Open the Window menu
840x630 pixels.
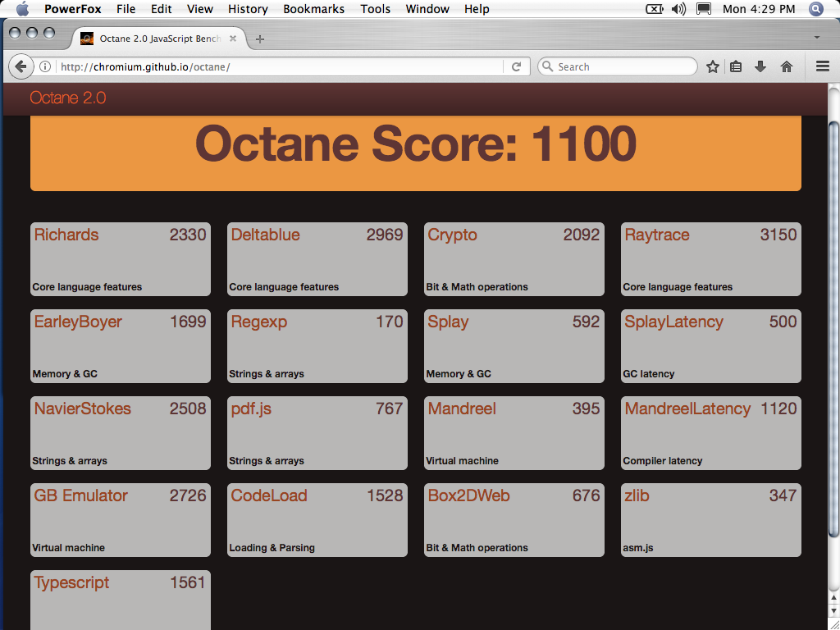click(x=427, y=9)
